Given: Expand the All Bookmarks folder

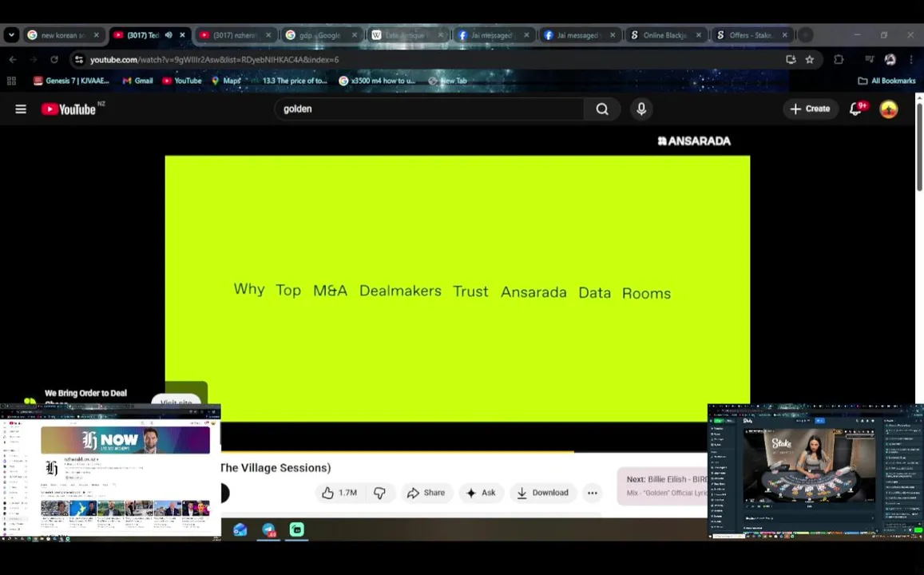Looking at the screenshot, I should click(x=886, y=81).
